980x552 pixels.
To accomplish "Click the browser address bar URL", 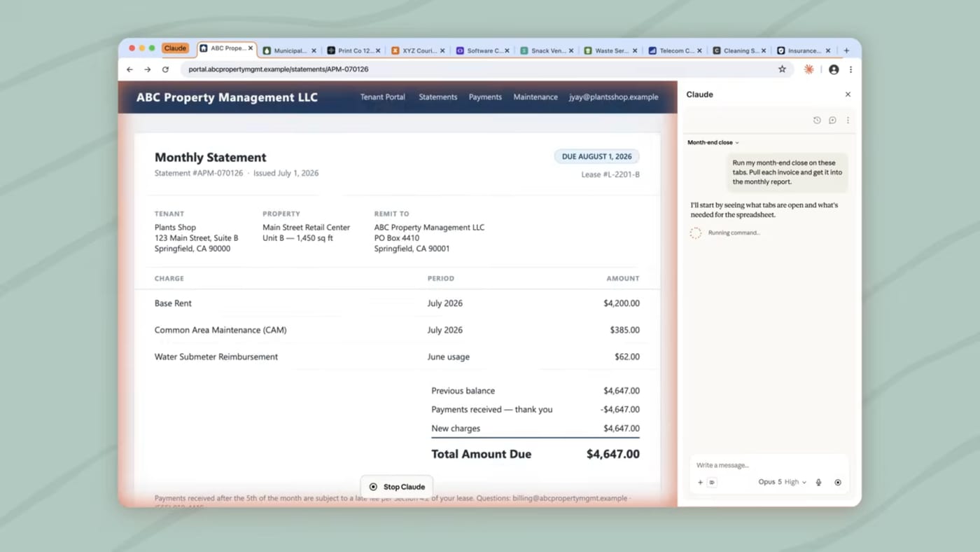I will [x=278, y=69].
